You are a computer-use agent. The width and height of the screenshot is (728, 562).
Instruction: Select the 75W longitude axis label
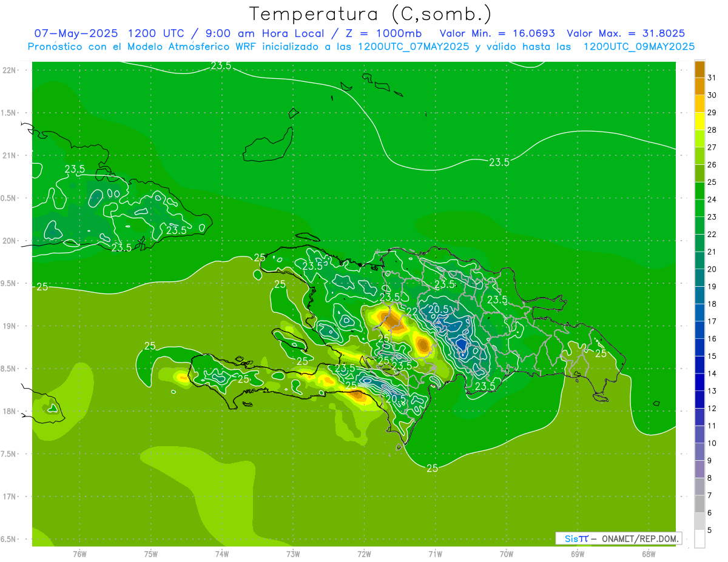[150, 555]
